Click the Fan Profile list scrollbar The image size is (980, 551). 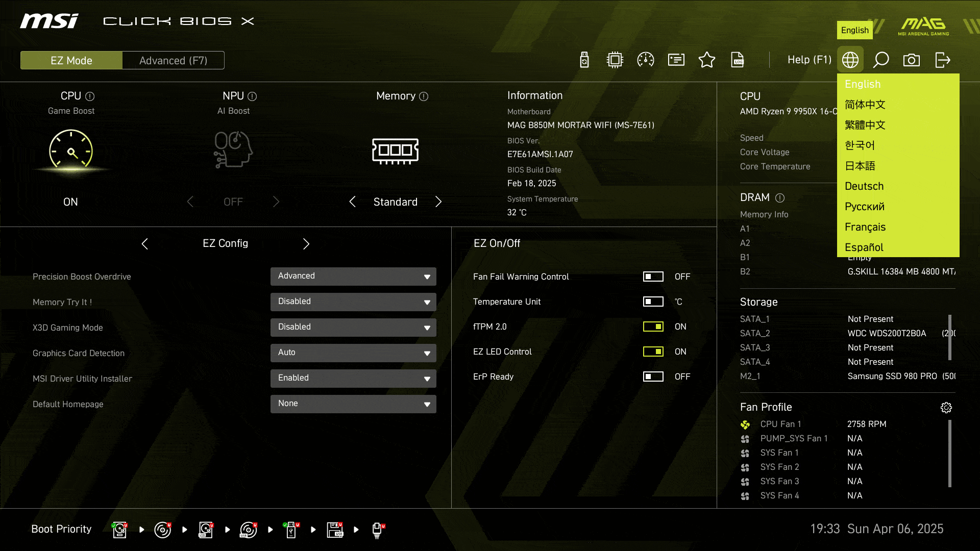[x=950, y=453]
